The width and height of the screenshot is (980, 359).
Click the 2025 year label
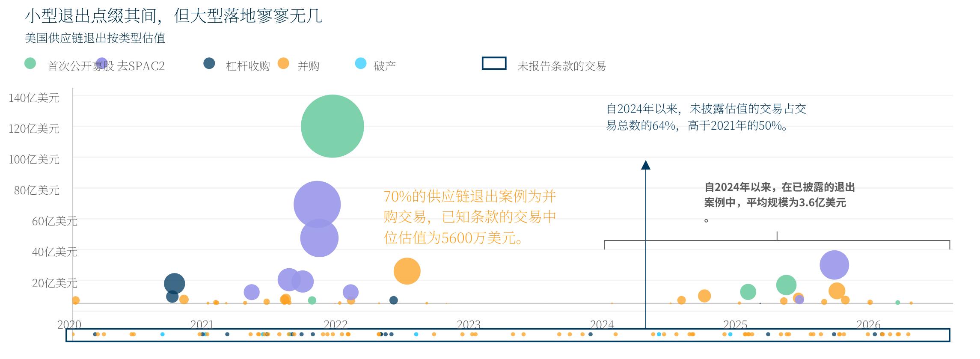[x=735, y=324]
